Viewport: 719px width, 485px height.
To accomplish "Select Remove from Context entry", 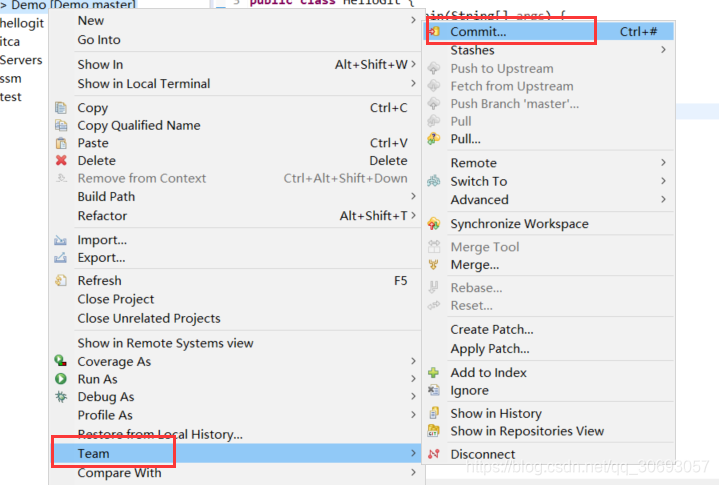I will pos(142,178).
